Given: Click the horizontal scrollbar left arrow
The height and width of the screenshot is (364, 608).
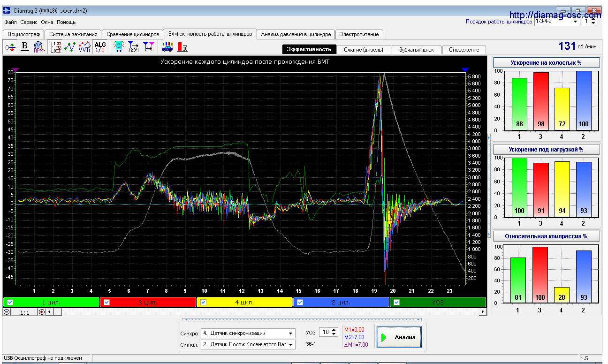Looking at the screenshot, I should click(49, 312).
